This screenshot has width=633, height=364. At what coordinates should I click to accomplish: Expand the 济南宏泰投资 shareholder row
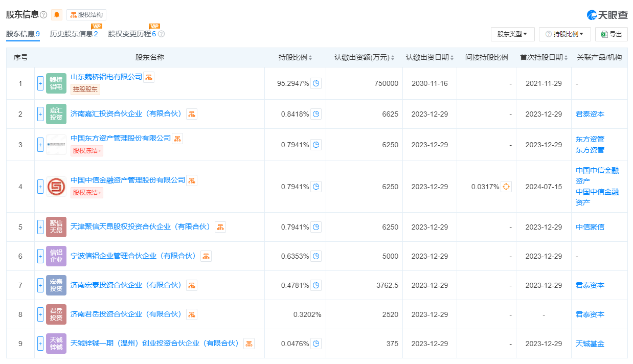click(x=40, y=285)
